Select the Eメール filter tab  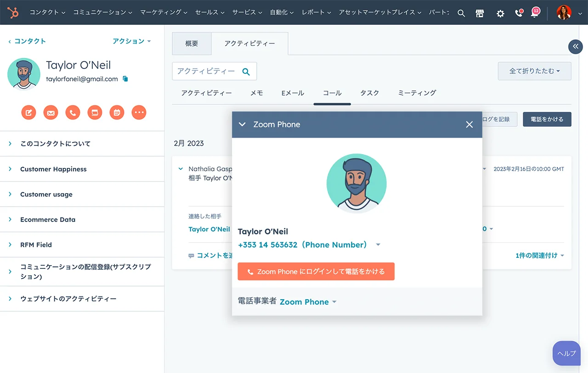click(x=293, y=93)
